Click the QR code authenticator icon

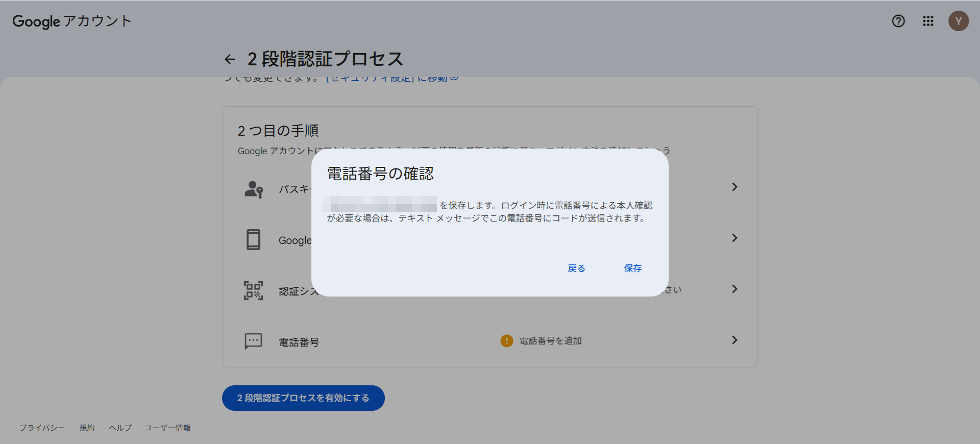(x=253, y=290)
